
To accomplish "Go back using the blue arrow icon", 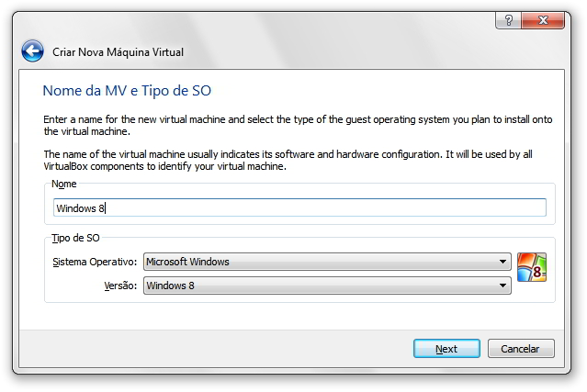I will [32, 50].
